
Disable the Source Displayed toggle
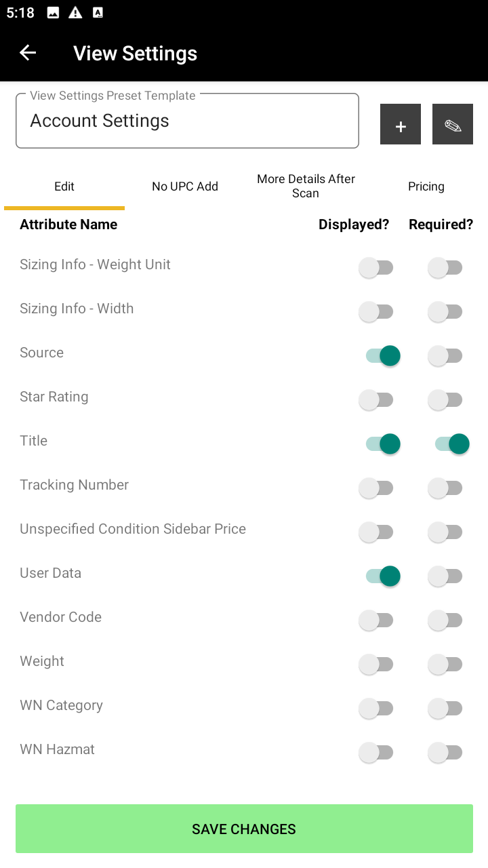pyautogui.click(x=382, y=355)
